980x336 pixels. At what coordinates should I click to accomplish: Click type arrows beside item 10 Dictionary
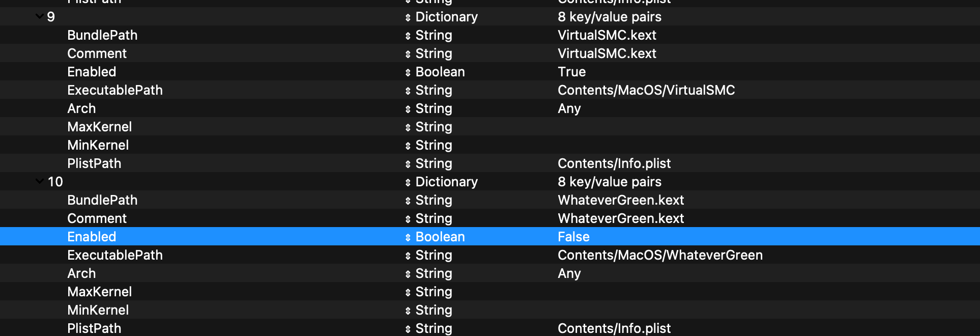[x=408, y=182]
